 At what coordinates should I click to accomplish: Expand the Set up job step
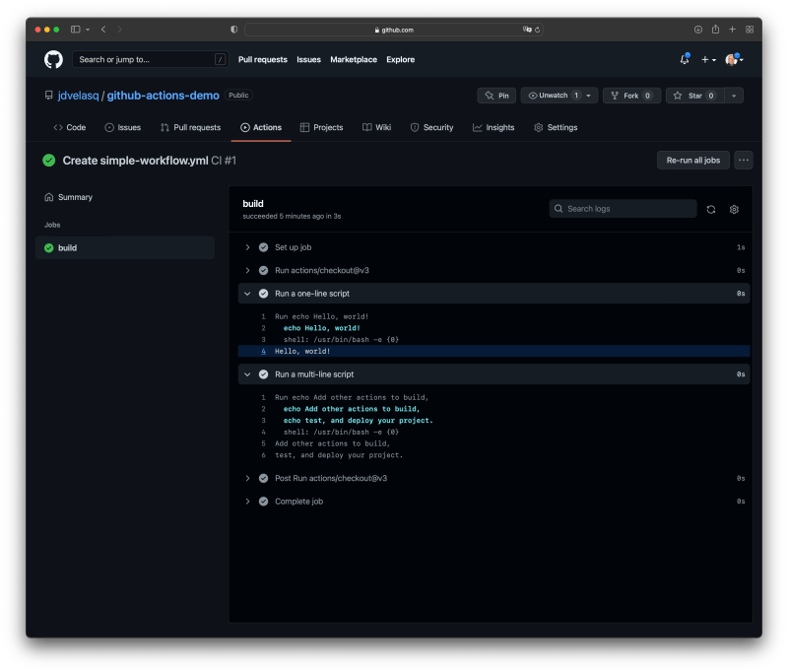pos(247,247)
